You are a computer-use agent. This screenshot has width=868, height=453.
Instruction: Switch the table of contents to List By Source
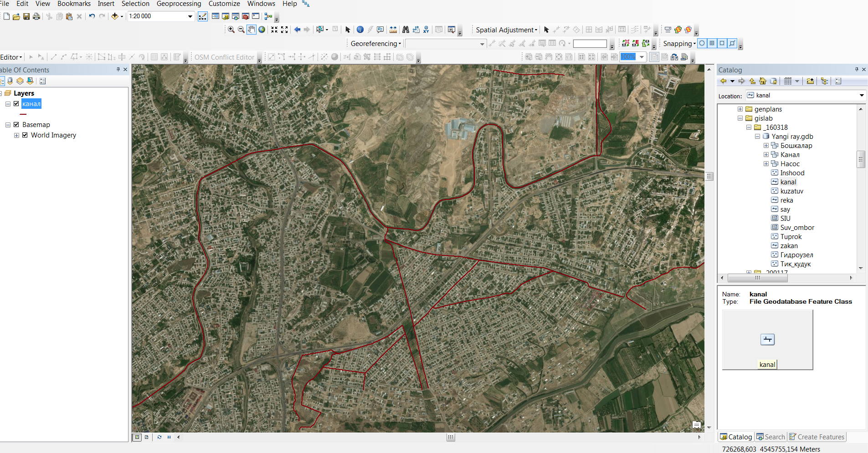pos(10,81)
